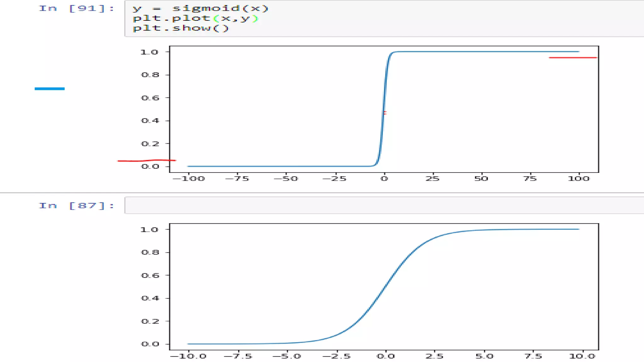Click the '1.0' y-axis label of upper plot
Viewport: 644px width, 362px height.
[x=149, y=52]
